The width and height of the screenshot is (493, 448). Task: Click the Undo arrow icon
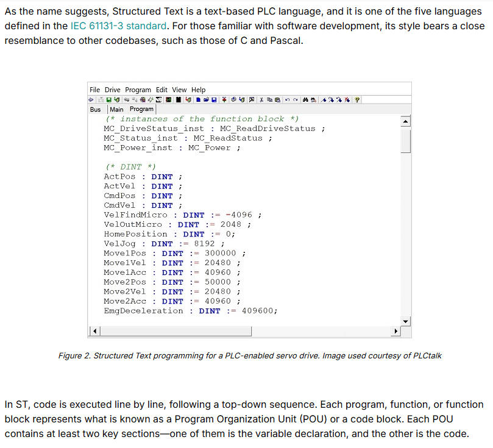pos(287,100)
